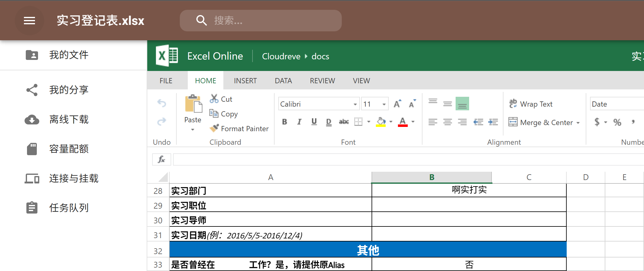Open the hamburger navigation menu

(29, 21)
